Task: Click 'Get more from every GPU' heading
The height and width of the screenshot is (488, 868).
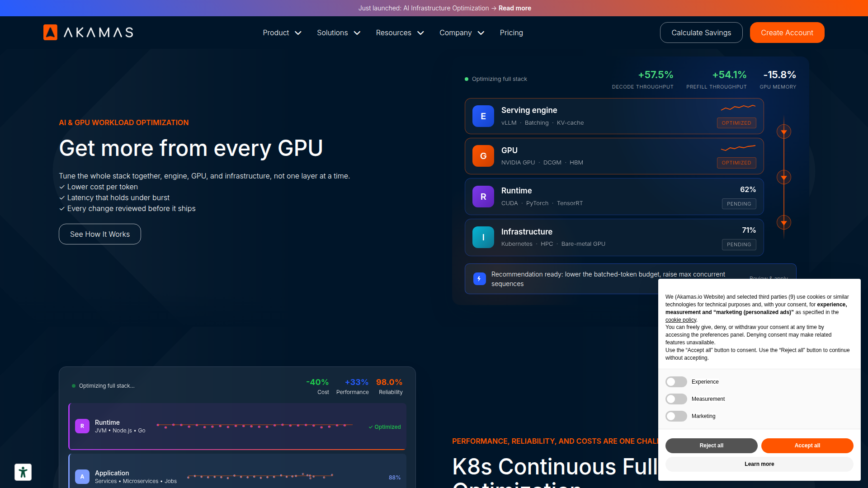Action: click(x=191, y=148)
